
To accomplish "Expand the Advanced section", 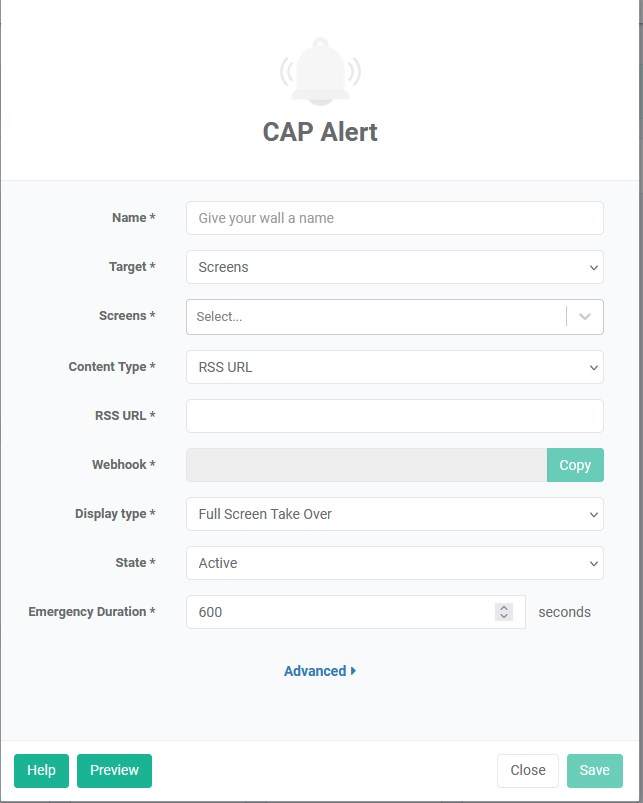I will click(x=318, y=671).
